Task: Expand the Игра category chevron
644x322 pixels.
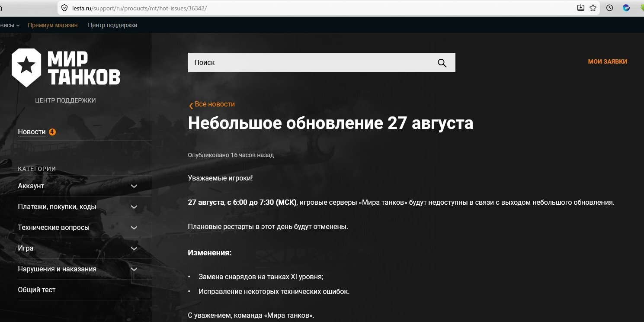Action: click(x=134, y=248)
